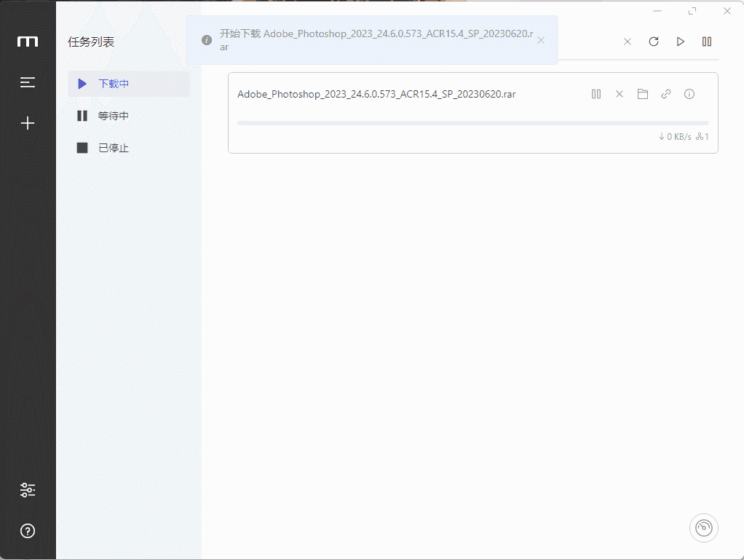Pause the Adobe_Photoshop rar download
Screen dimensions: 744x560
click(596, 94)
